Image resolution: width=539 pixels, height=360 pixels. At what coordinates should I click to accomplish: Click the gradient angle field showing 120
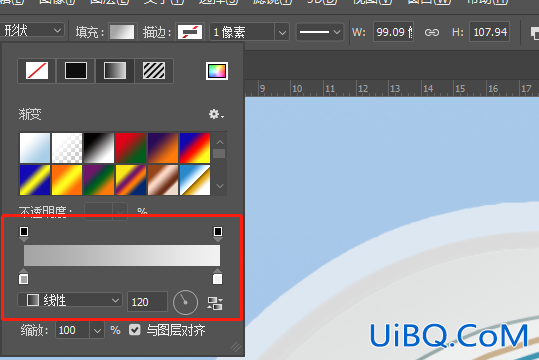(x=147, y=302)
